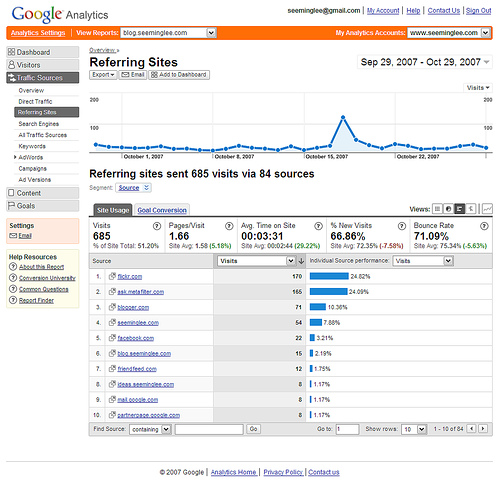Viewport: 499px width, 500px height.
Task: Switch to the table view icon
Action: (437, 209)
